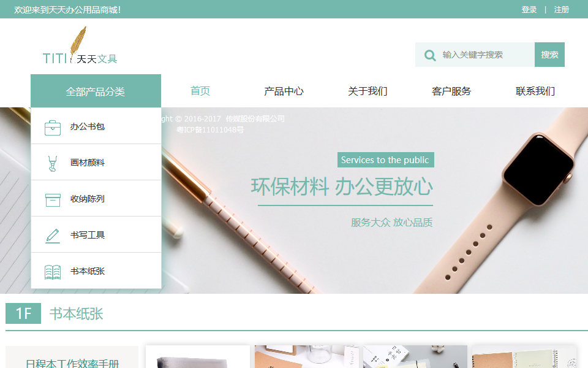Click the TITI 天天文具 feather logo

pyautogui.click(x=80, y=48)
